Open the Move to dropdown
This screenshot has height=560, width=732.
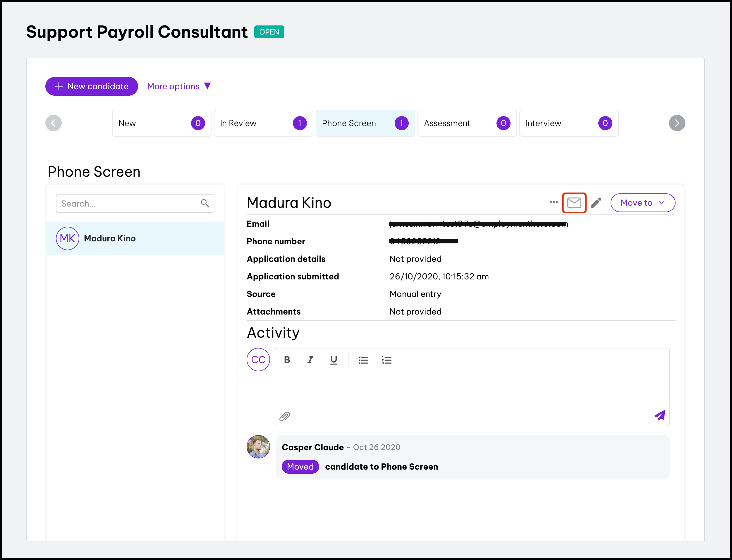(642, 203)
